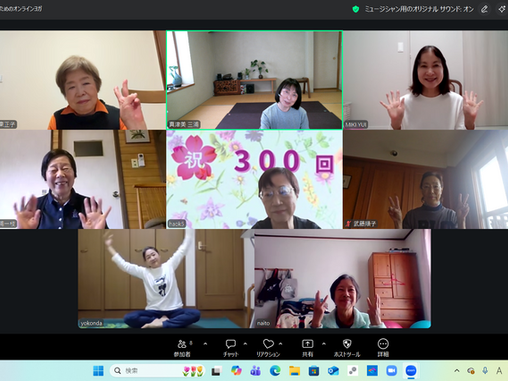Screen dimensions: 508x381
Task: Click the taskbar 検索 search box
Action: (x=158, y=371)
